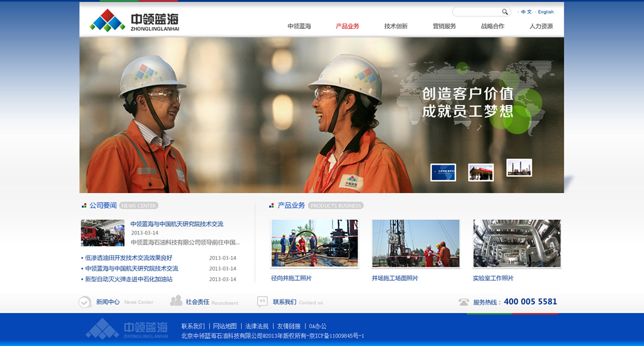Open the 实验室工作照片 product image
Viewport: 644px width, 346px height.
[517, 244]
